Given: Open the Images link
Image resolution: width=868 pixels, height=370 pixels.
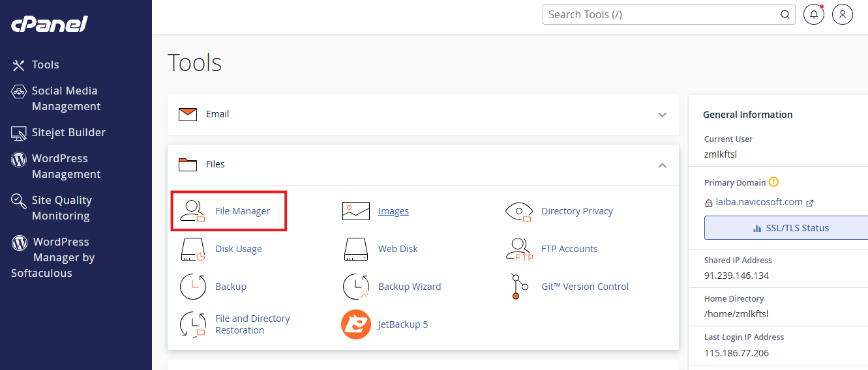Looking at the screenshot, I should (x=393, y=211).
